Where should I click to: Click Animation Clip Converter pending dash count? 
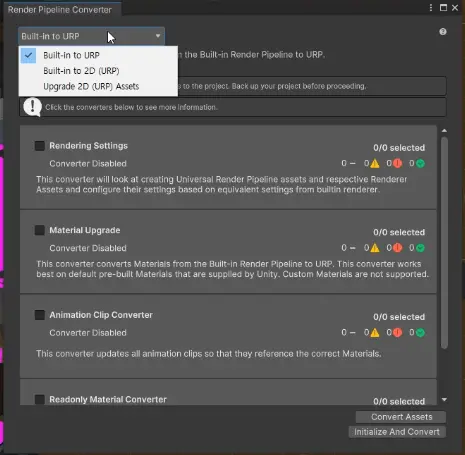348,332
